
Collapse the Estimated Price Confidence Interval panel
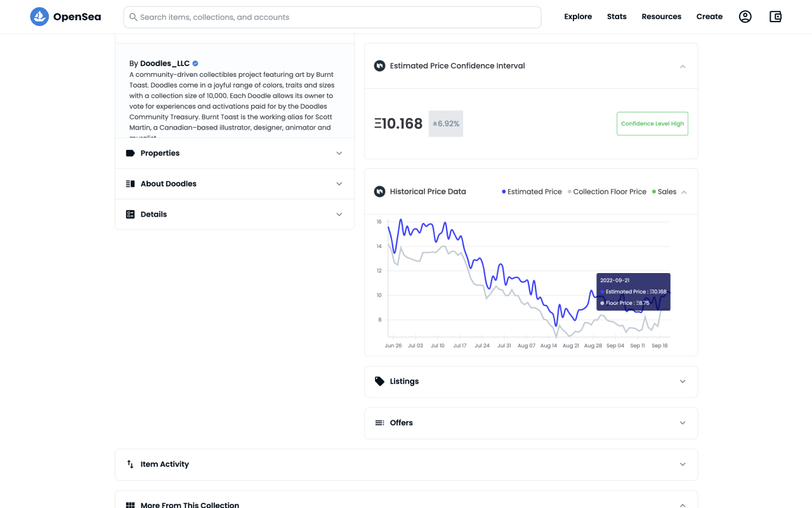pyautogui.click(x=683, y=66)
